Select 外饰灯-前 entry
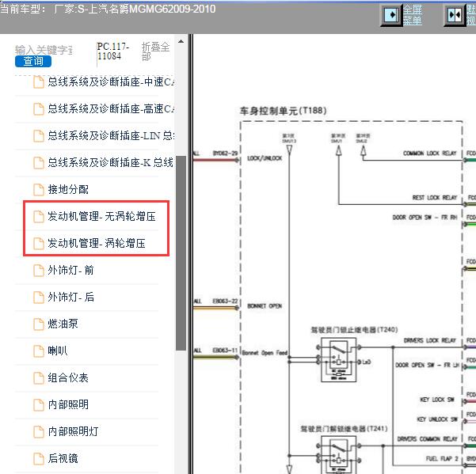 (x=70, y=270)
